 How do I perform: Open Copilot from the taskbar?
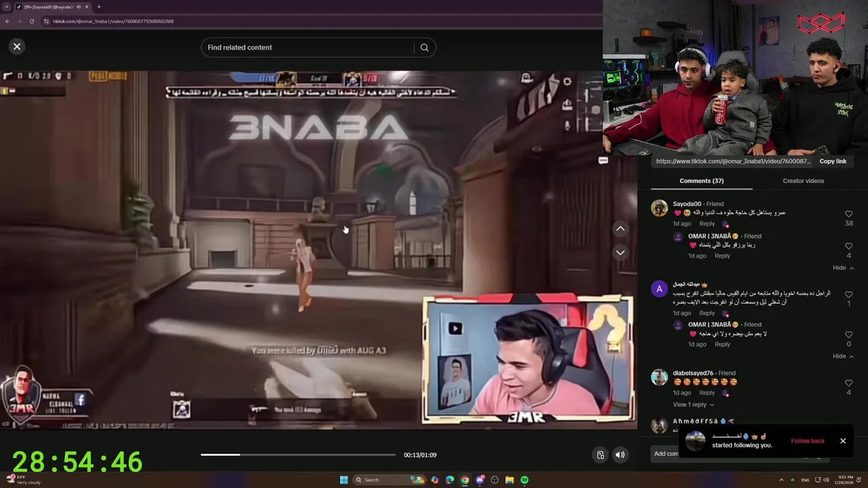[435, 480]
